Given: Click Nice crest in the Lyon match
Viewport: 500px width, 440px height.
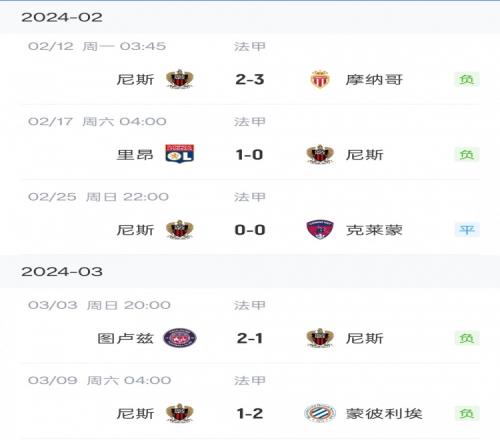Looking at the screenshot, I should [x=320, y=154].
